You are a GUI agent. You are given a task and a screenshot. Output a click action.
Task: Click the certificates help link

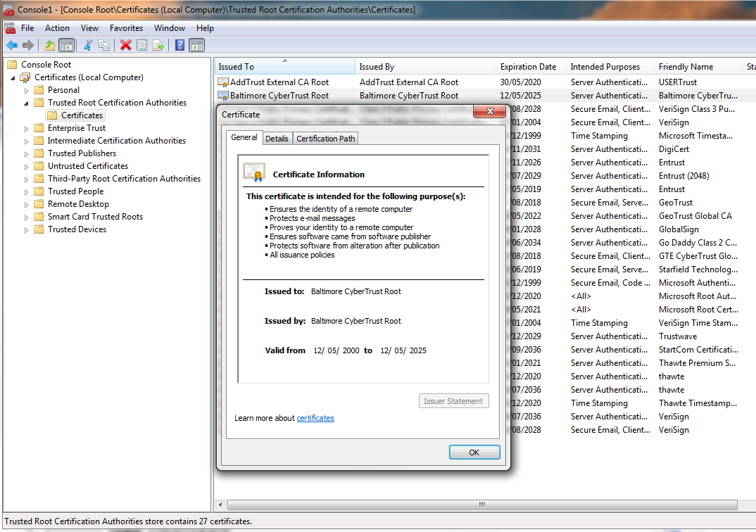[x=315, y=418]
